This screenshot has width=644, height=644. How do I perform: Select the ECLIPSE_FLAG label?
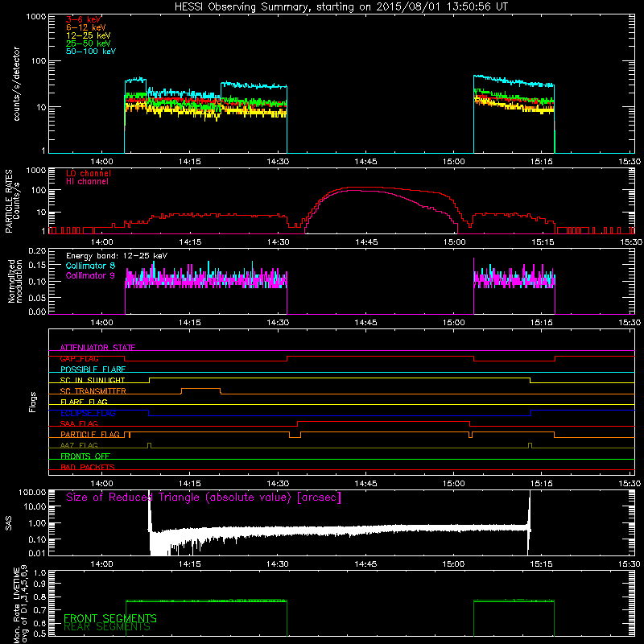click(88, 413)
